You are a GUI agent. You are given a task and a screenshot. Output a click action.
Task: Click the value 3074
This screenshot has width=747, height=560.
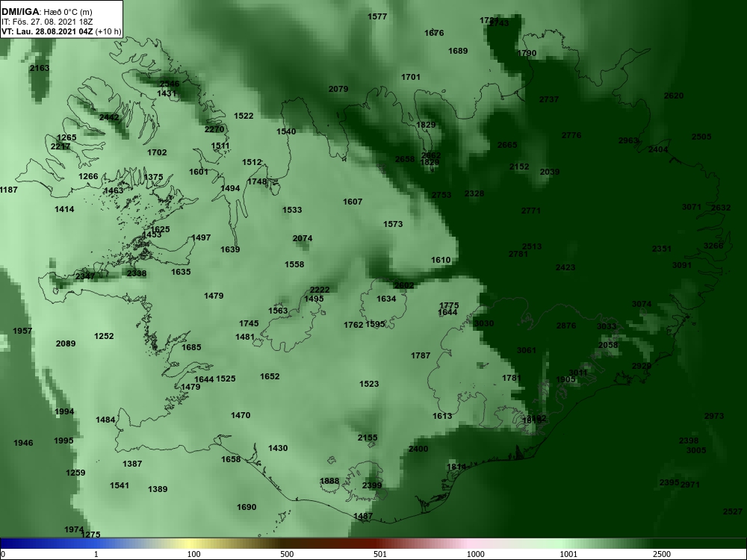point(642,305)
